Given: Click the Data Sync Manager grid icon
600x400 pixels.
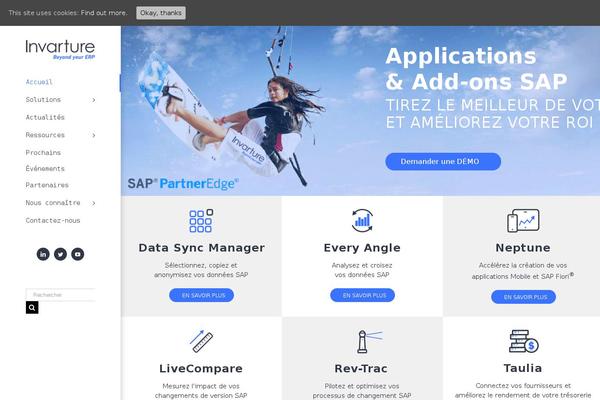Looking at the screenshot, I should point(201,221).
